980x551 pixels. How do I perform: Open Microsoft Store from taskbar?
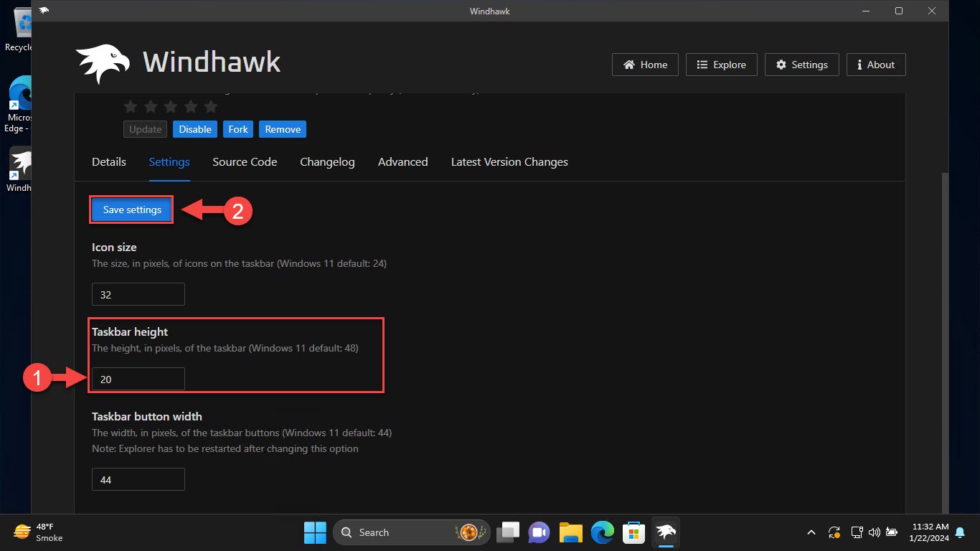pos(634,532)
